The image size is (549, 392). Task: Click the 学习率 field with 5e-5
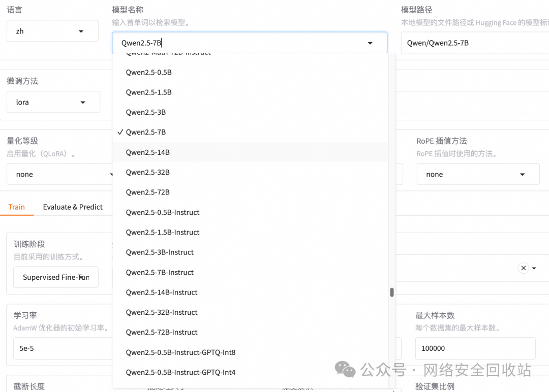coord(63,348)
